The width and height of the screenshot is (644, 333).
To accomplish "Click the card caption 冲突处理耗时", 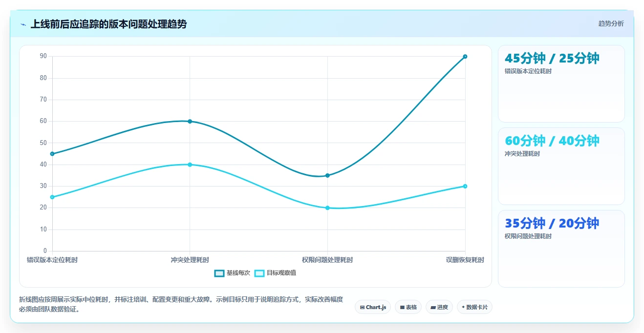I will pyautogui.click(x=522, y=154).
